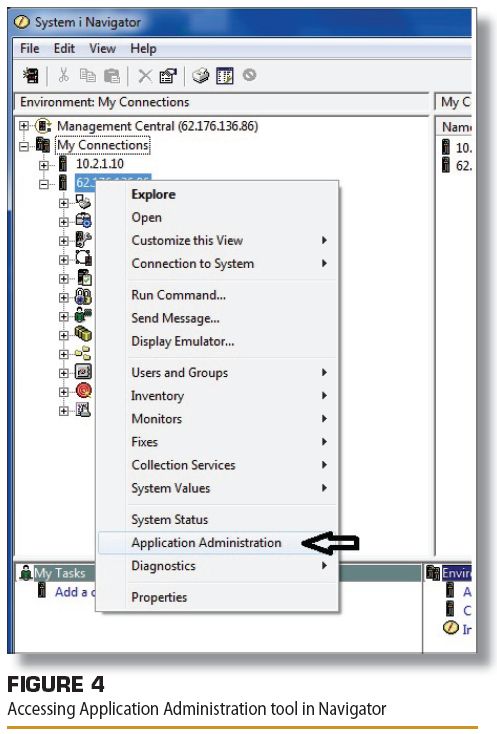Click the Stop toolbar icon
This screenshot has height=734, width=497.
[x=249, y=75]
